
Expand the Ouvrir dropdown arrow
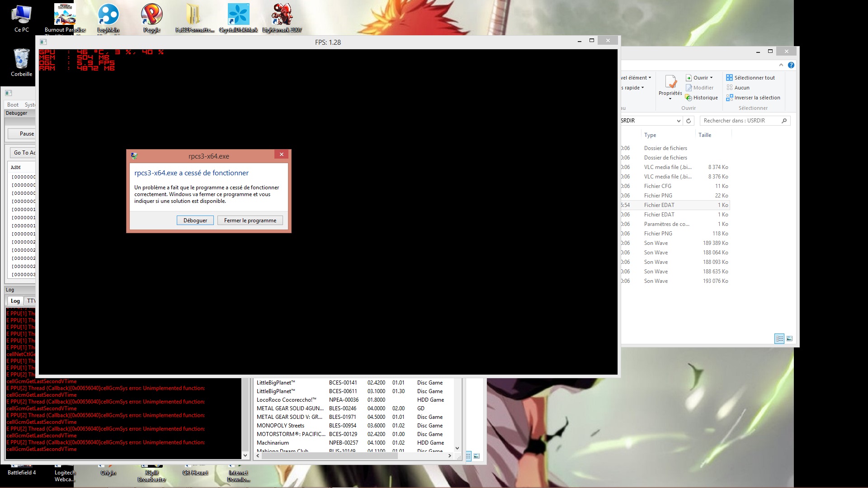pyautogui.click(x=711, y=78)
